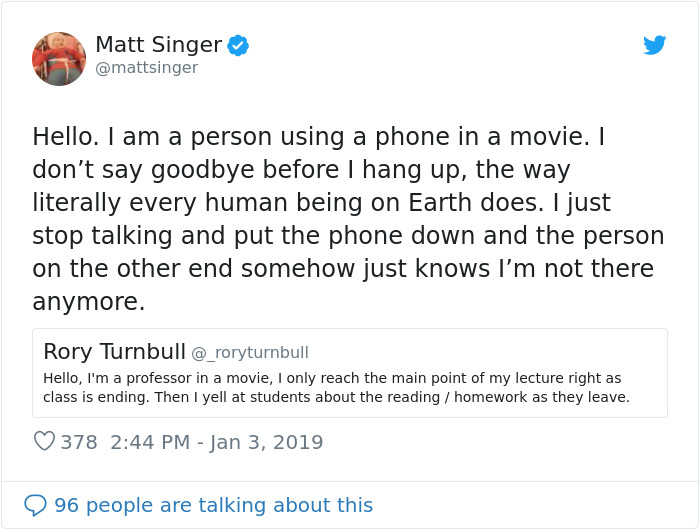Click the @mattsinger handle
Screen dimensions: 700x530
[146, 68]
